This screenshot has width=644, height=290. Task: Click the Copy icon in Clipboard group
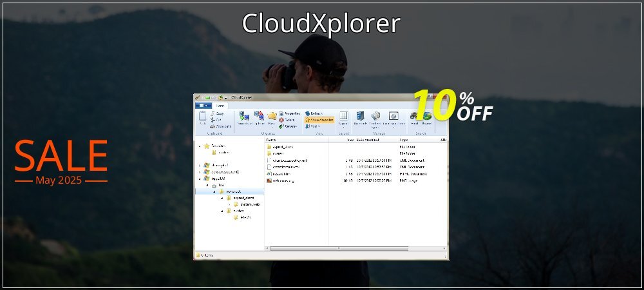coord(213,113)
